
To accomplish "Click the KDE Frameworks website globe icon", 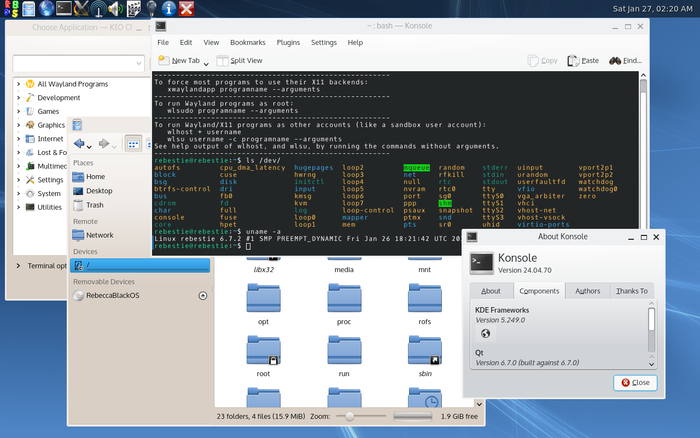I will point(485,333).
